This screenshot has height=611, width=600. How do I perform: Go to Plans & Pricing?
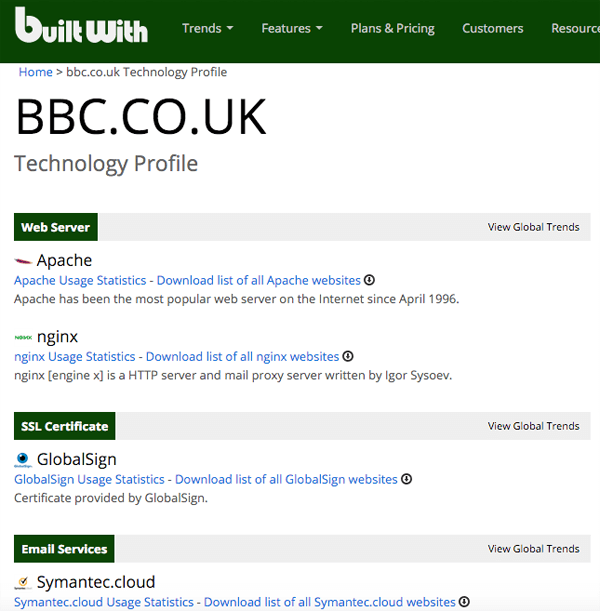click(x=392, y=28)
